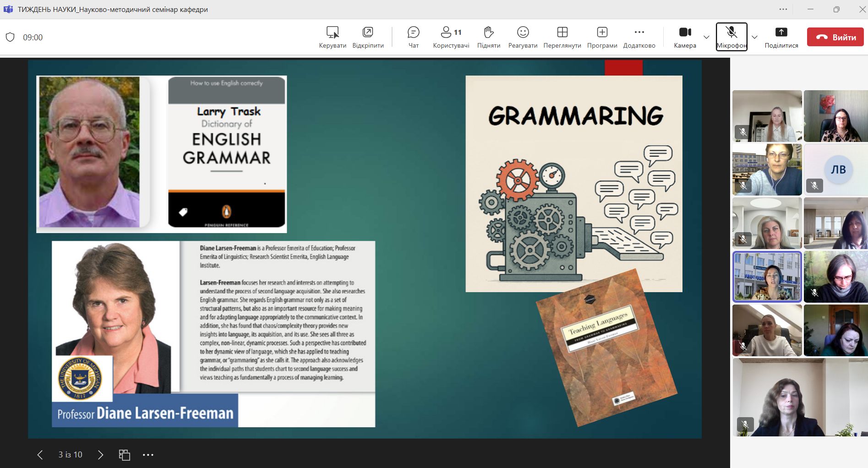Open the Реагувати reactions menu

[x=523, y=37]
